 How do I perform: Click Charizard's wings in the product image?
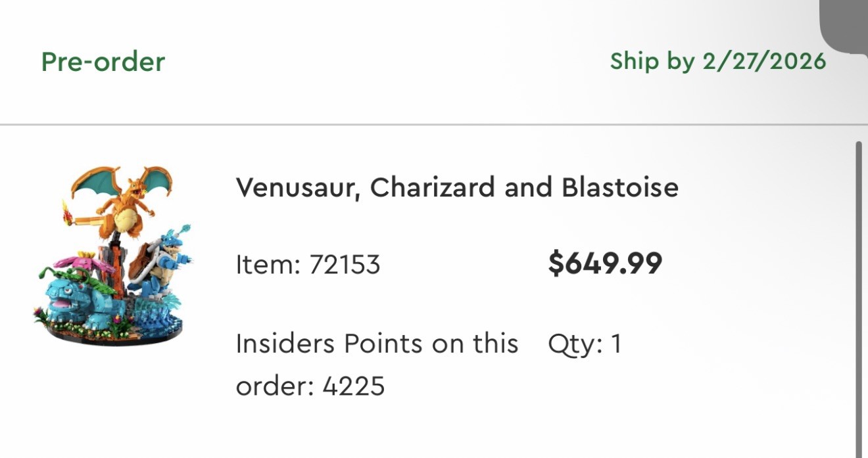pyautogui.click(x=122, y=181)
